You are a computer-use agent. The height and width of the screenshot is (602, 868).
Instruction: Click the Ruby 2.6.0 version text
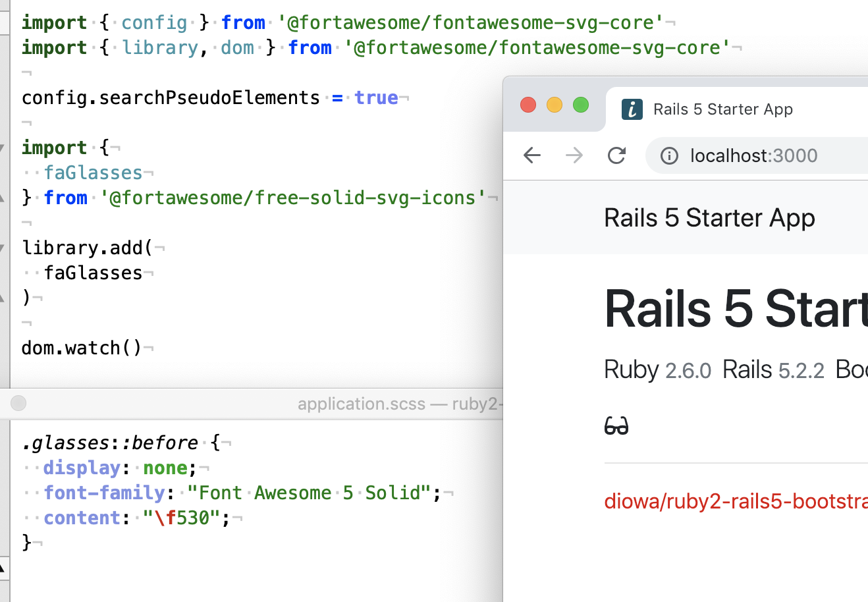[x=657, y=369]
